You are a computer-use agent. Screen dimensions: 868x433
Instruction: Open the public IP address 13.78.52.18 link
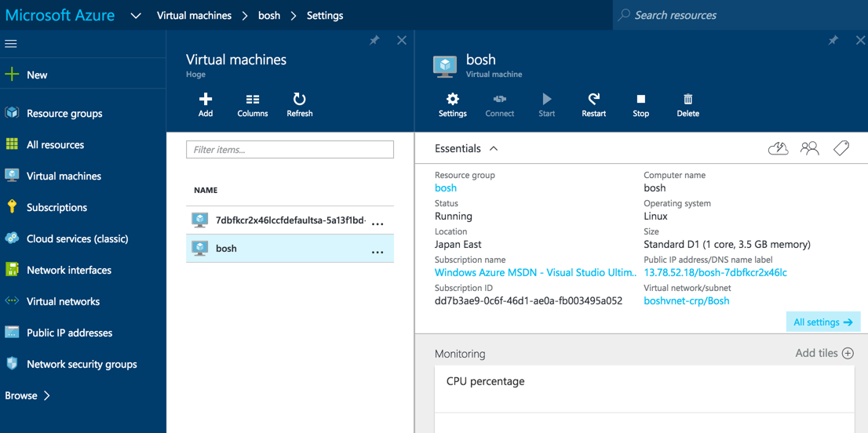click(x=715, y=273)
